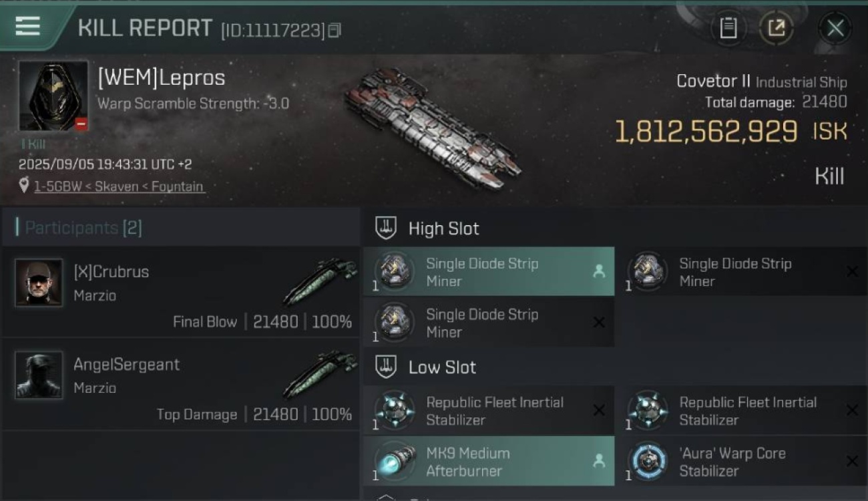Open 1-5GBW Skaven Fountain location link
Screen dimensions: 868x501
[119, 186]
